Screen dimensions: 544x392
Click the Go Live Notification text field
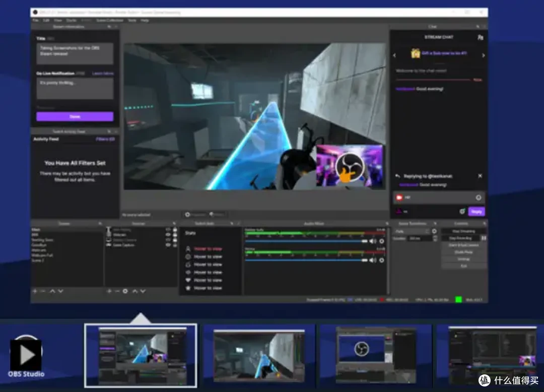click(x=75, y=89)
